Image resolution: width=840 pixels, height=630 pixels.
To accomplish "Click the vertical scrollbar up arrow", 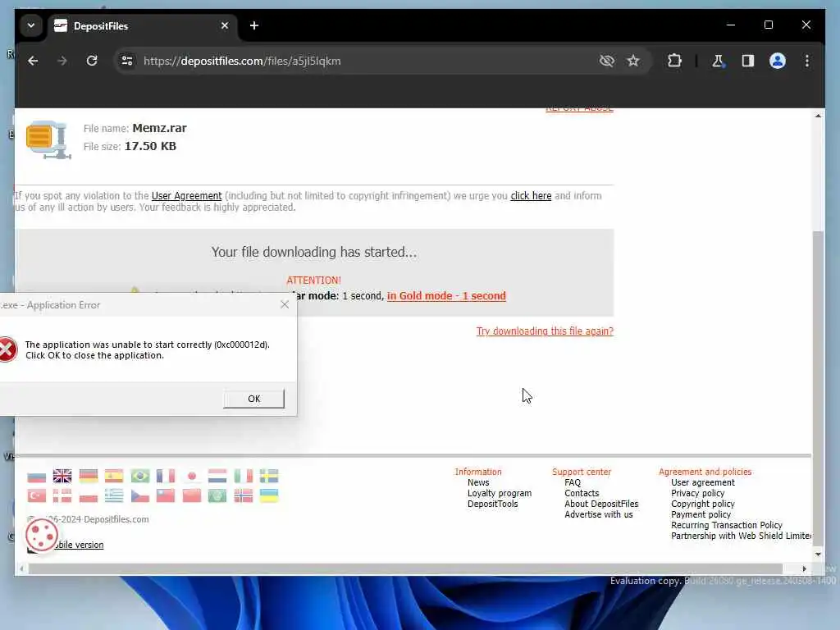I will (x=818, y=116).
